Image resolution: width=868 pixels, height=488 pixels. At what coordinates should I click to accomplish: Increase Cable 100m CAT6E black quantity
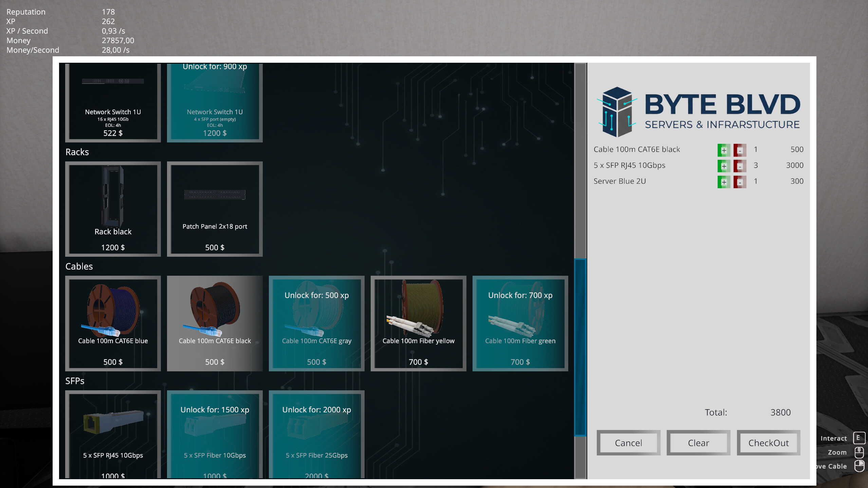click(x=724, y=150)
